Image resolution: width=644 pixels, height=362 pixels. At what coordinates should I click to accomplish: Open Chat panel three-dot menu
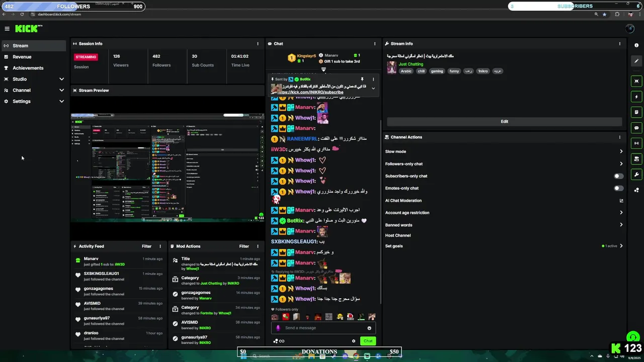[374, 44]
